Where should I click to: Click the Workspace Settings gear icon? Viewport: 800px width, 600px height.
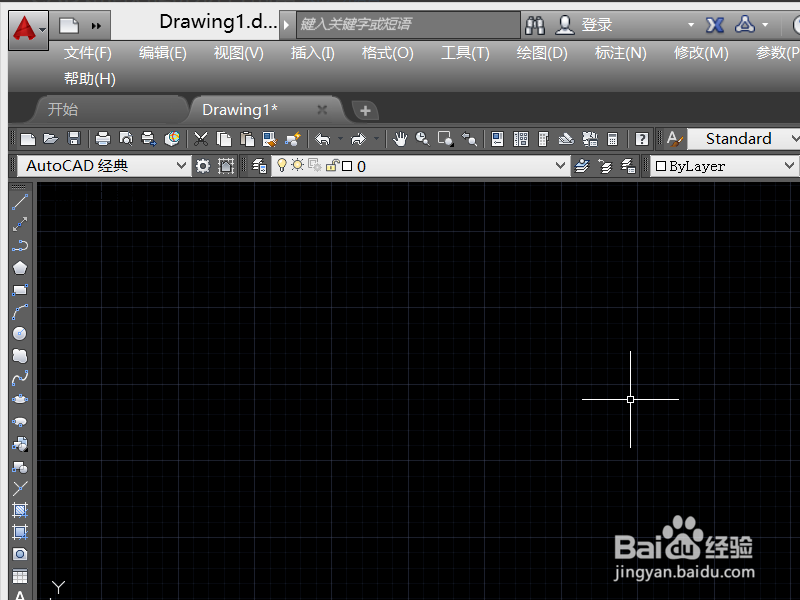point(203,166)
